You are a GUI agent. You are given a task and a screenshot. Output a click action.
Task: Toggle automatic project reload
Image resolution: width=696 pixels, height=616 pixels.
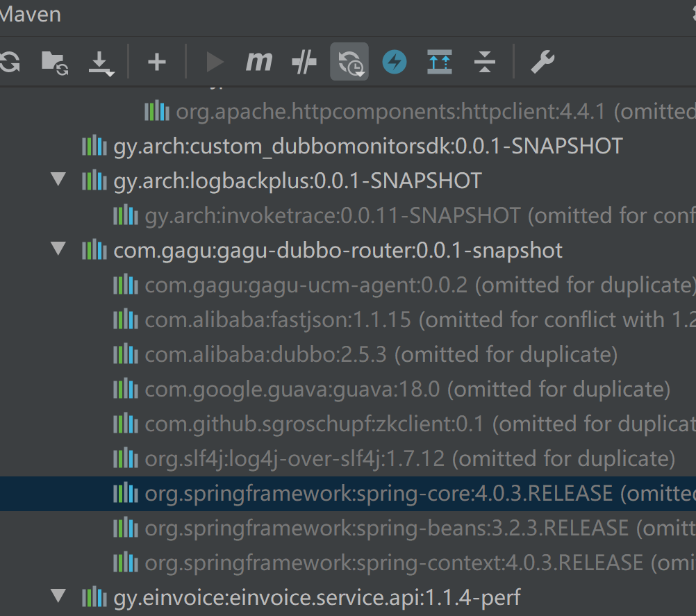click(349, 61)
